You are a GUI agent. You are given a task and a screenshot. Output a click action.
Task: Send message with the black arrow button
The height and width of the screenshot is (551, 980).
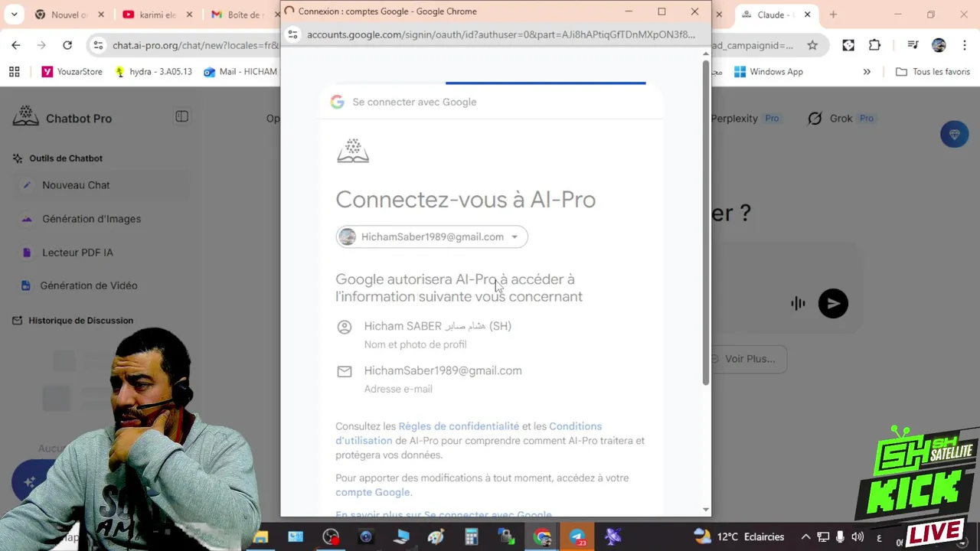click(833, 304)
